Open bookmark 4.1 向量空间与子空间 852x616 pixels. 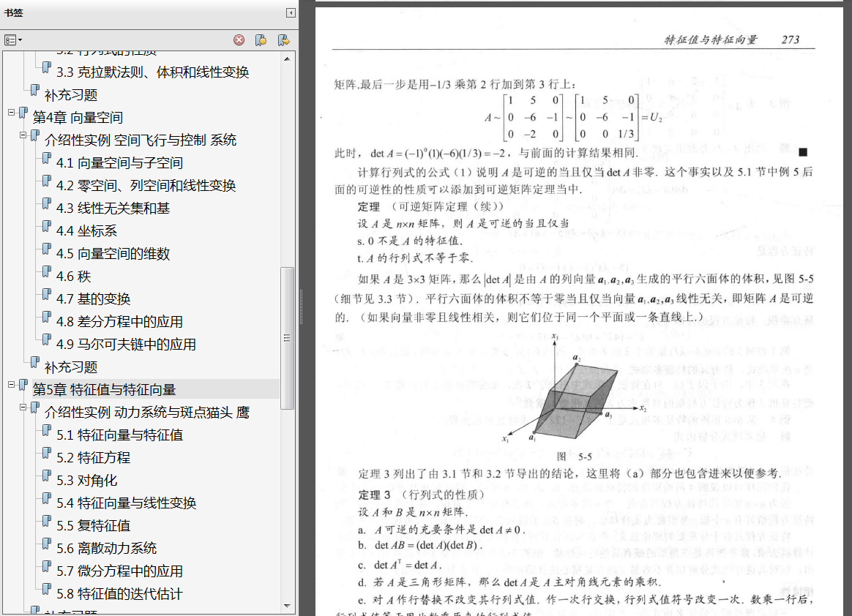coord(119,163)
